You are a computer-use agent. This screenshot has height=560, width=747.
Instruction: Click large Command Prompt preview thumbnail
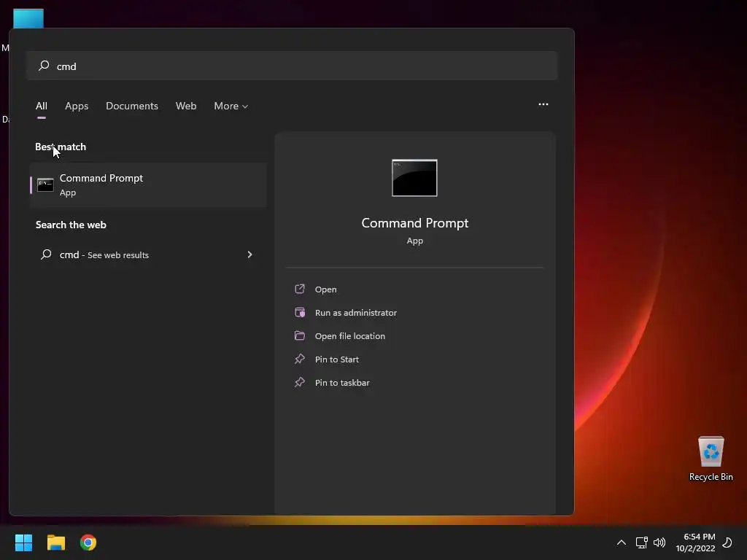click(x=414, y=178)
